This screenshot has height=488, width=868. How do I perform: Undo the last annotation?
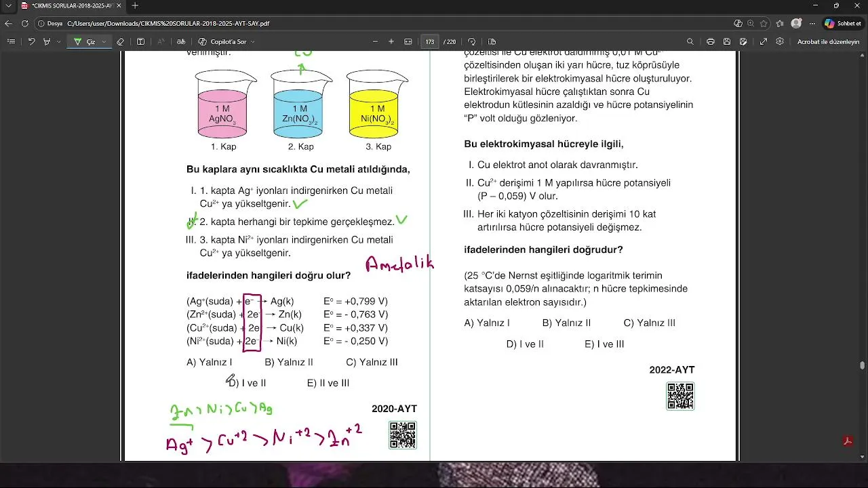[31, 41]
